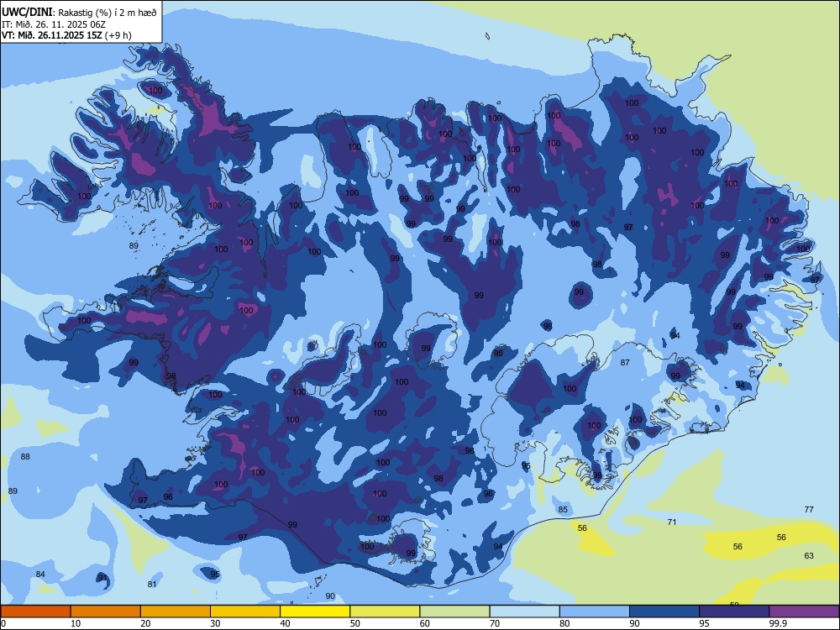Click the legend tick label '30'
Image resolution: width=840 pixels, height=630 pixels.
215,623
